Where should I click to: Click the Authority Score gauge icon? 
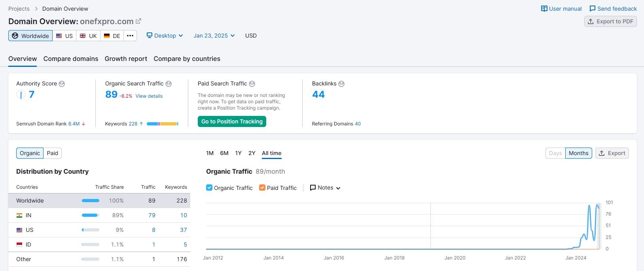21,95
